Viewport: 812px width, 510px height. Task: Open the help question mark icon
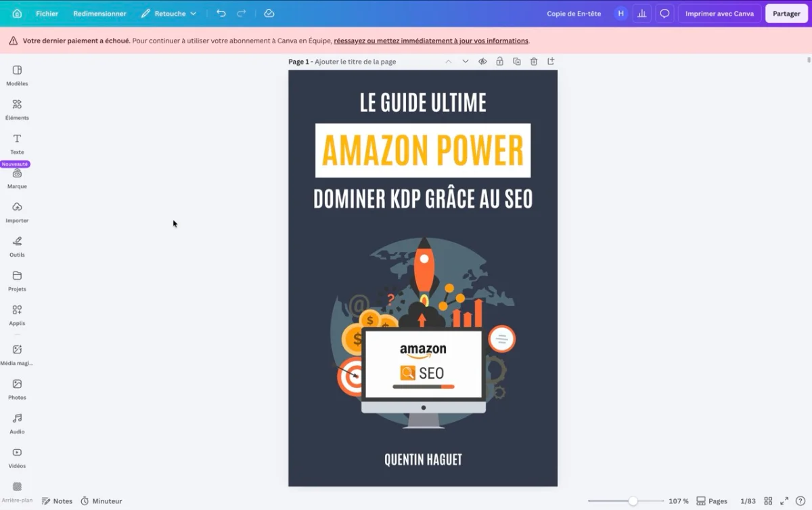pyautogui.click(x=800, y=501)
